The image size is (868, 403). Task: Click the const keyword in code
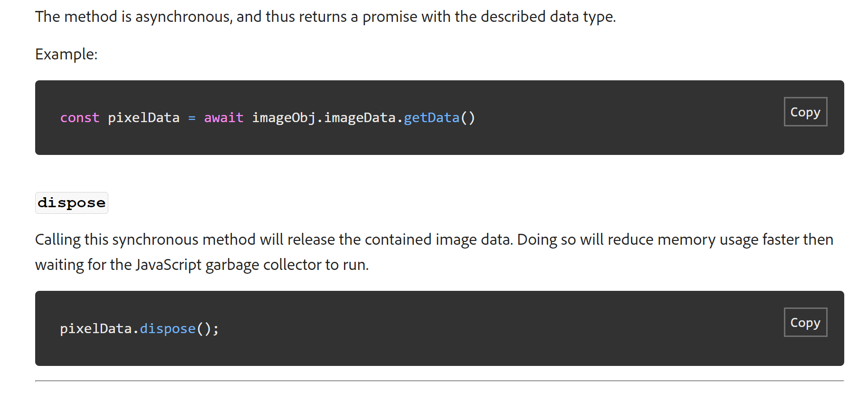click(x=80, y=118)
